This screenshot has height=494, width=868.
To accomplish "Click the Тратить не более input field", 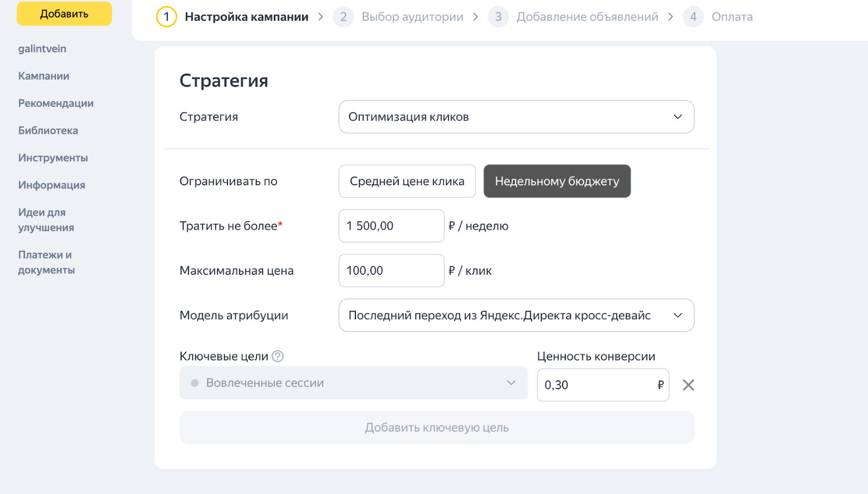I will [392, 226].
